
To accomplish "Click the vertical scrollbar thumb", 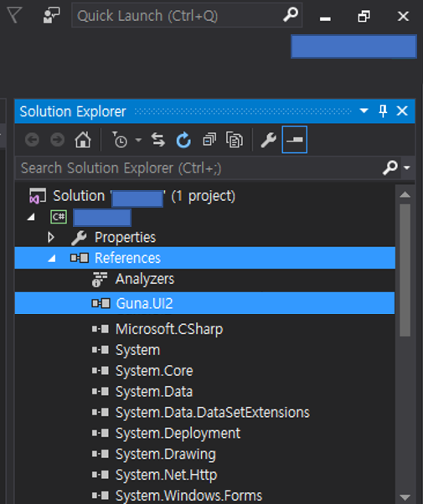I will pyautogui.click(x=405, y=270).
